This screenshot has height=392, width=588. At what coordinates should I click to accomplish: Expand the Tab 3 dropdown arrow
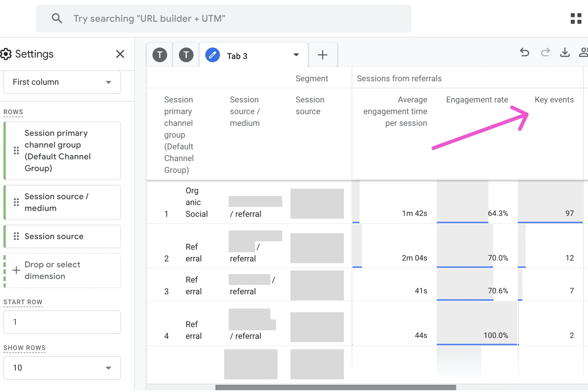pyautogui.click(x=296, y=55)
